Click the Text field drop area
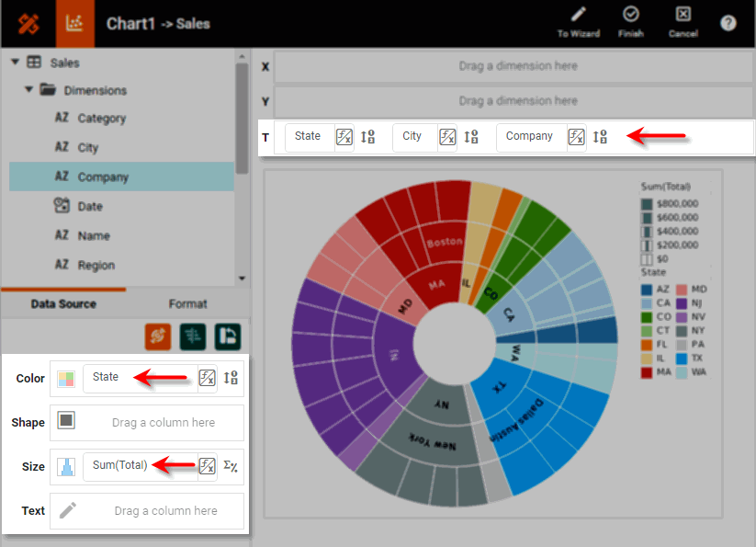 pyautogui.click(x=165, y=510)
